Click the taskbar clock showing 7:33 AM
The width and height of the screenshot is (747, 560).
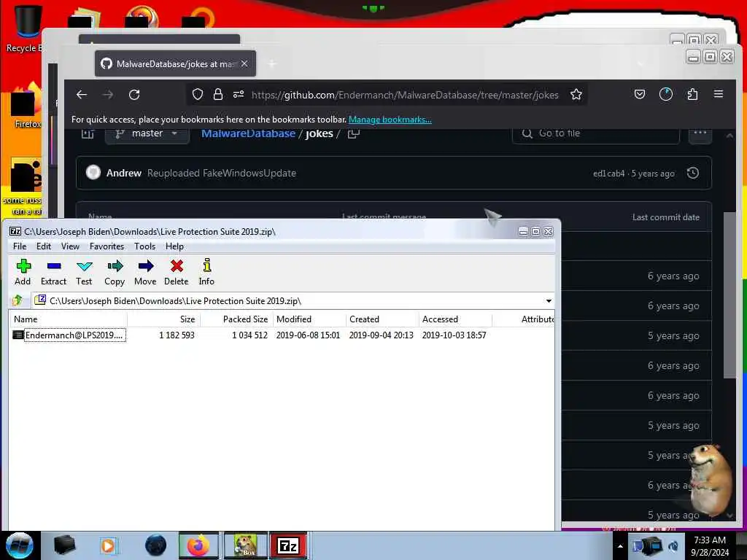[x=709, y=546]
